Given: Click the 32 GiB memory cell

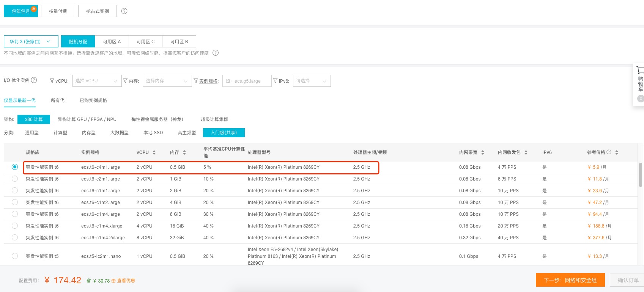Looking at the screenshot, I should [177, 237].
